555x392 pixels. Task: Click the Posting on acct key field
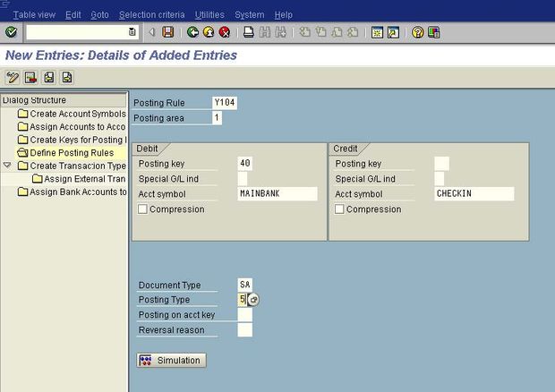point(245,314)
